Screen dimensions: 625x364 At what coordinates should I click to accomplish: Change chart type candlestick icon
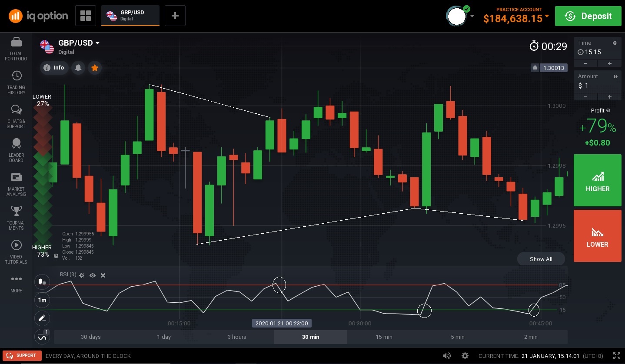(42, 281)
